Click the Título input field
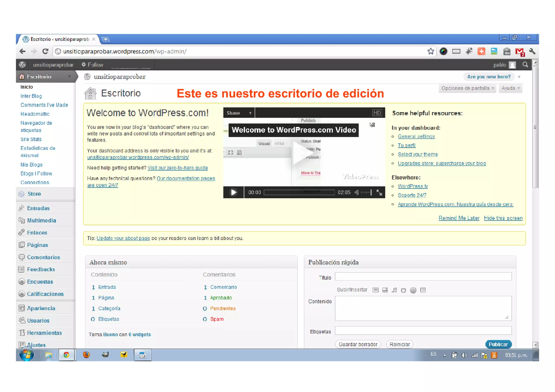The image size is (555, 392). click(x=423, y=277)
